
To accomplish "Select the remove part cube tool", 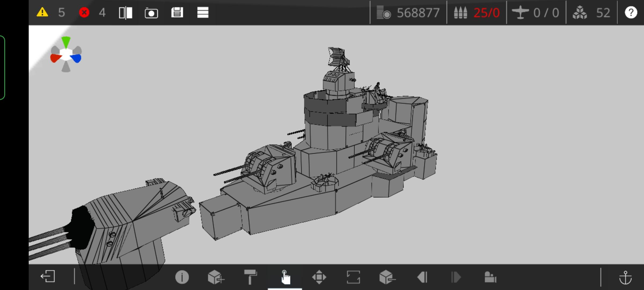I will point(387,277).
